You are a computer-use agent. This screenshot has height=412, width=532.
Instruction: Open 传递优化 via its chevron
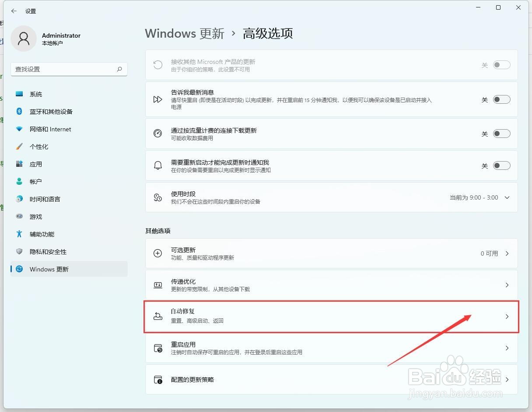tap(507, 285)
